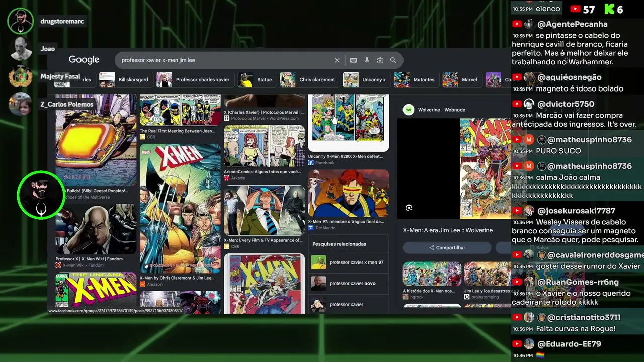
Task: Click the 'Falta curvas na Rogue!' chat message
Action: 576,329
